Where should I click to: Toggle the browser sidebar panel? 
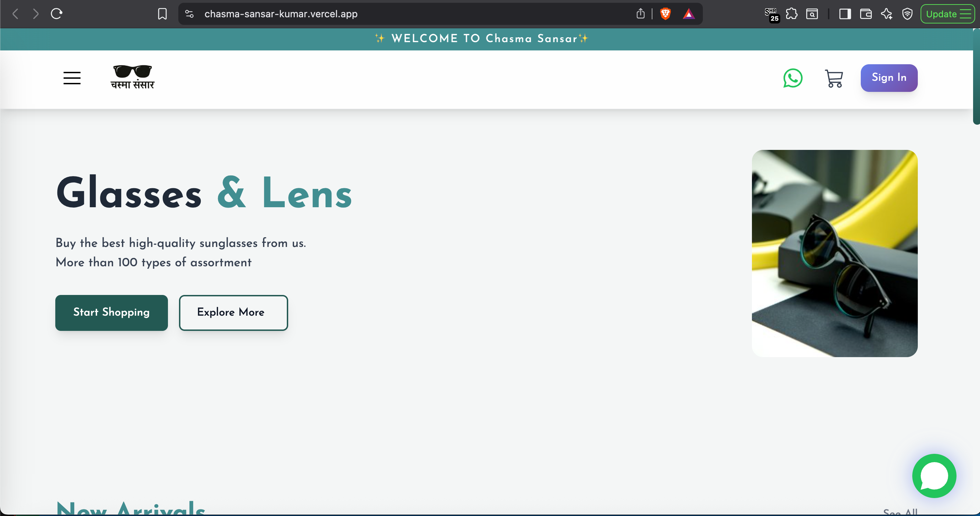pyautogui.click(x=845, y=14)
